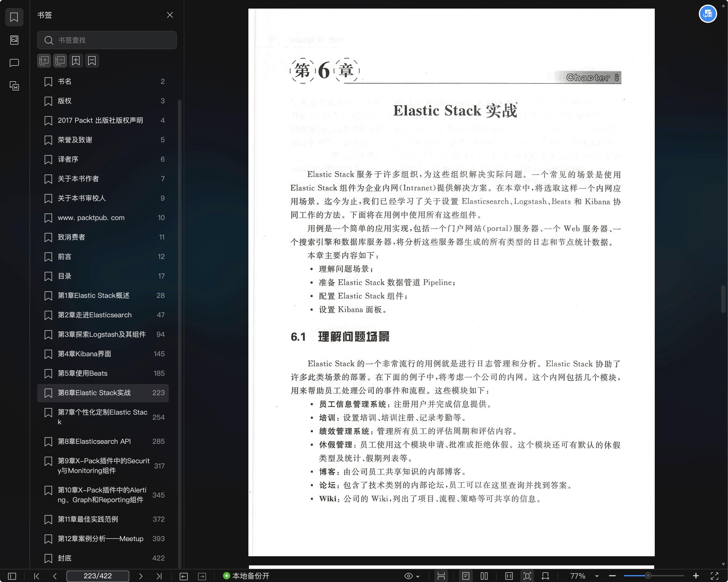This screenshot has height=582, width=728.
Task: Fit page to window
Action: click(527, 576)
